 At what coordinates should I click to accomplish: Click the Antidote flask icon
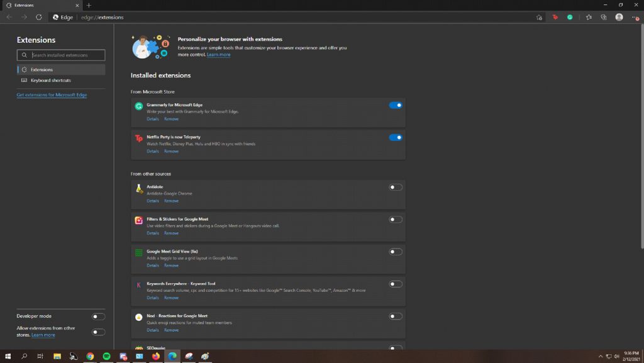click(x=139, y=189)
